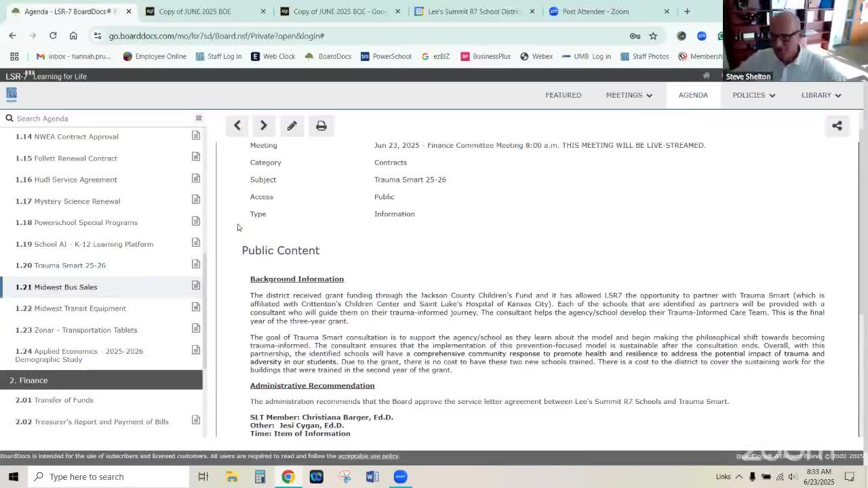Open PowerSchool bookmark
Viewport: 868px width, 488px height.
[x=386, y=56]
